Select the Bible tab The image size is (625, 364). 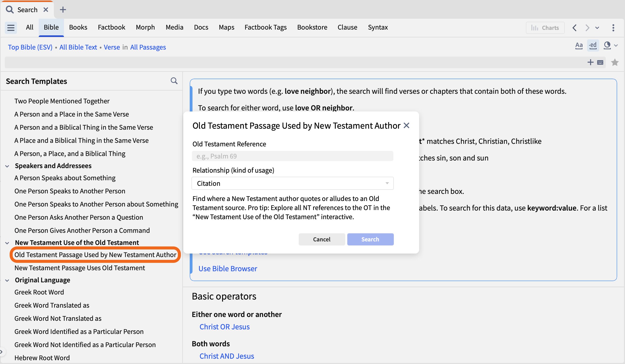[x=51, y=27]
